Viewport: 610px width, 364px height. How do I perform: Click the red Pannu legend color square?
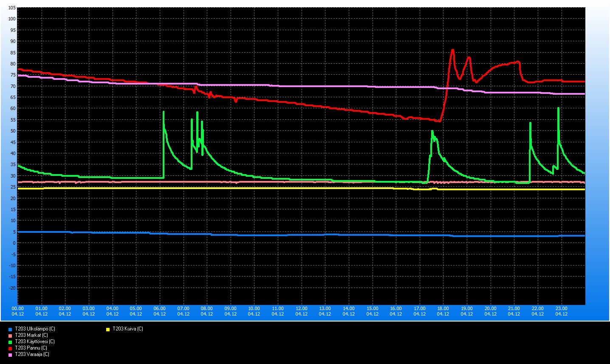pyautogui.click(x=10, y=349)
